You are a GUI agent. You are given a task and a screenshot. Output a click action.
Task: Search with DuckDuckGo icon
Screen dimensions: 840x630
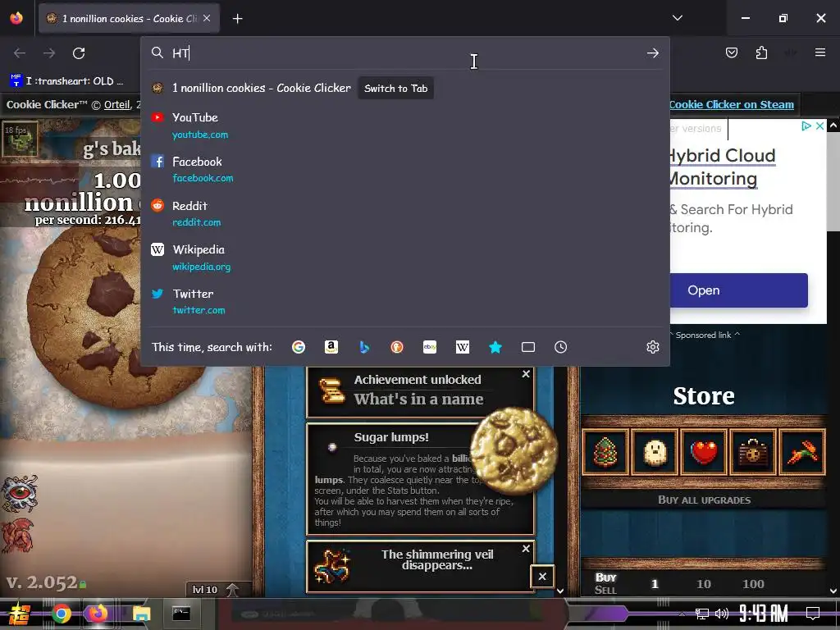click(x=397, y=347)
